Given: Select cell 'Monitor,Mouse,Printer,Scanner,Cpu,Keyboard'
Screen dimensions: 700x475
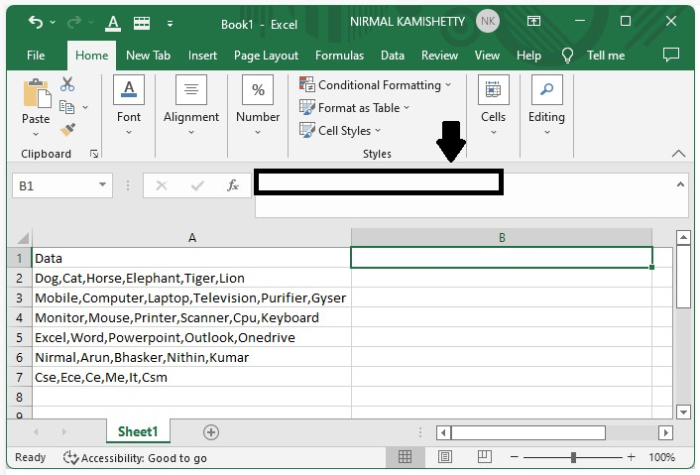Looking at the screenshot, I should 192,317.
